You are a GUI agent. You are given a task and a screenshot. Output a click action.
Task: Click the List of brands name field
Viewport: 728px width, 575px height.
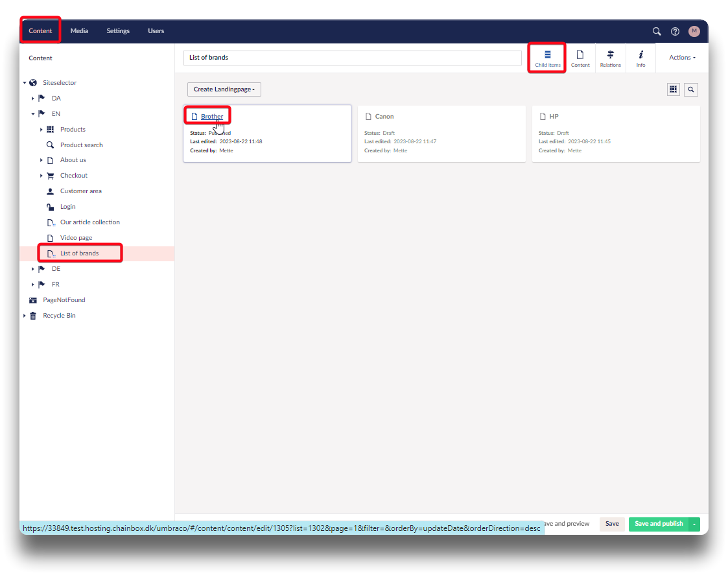(352, 58)
